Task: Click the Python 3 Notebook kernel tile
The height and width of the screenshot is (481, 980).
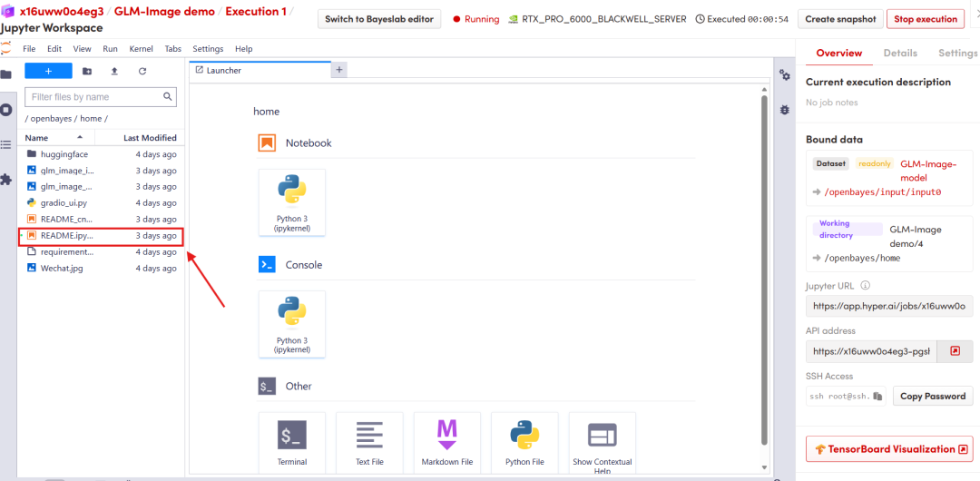Action: [292, 201]
